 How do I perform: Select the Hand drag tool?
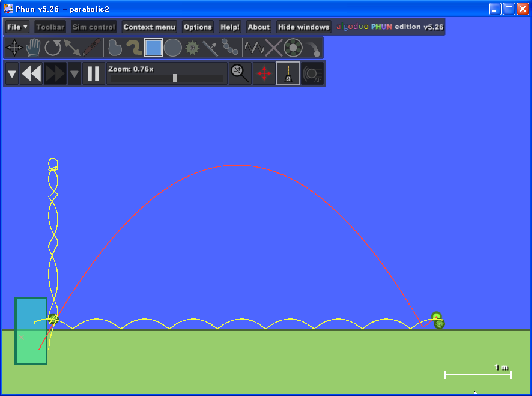tap(33, 48)
